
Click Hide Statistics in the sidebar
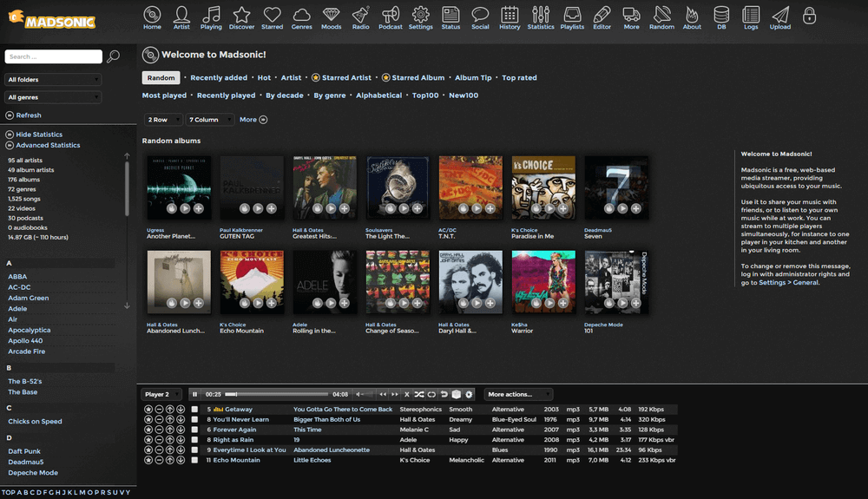(x=39, y=135)
